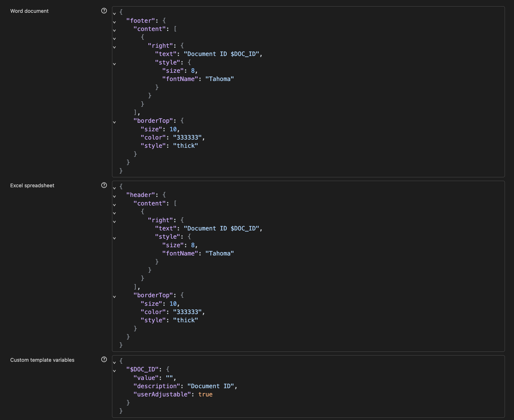
Task: Open help for Word document setting
Action: (x=104, y=11)
